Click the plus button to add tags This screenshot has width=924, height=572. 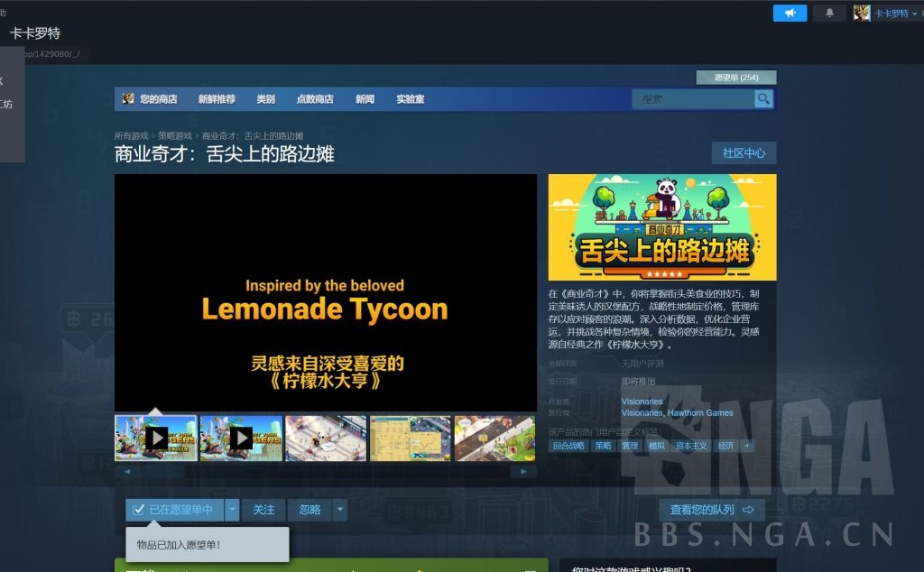tap(747, 446)
